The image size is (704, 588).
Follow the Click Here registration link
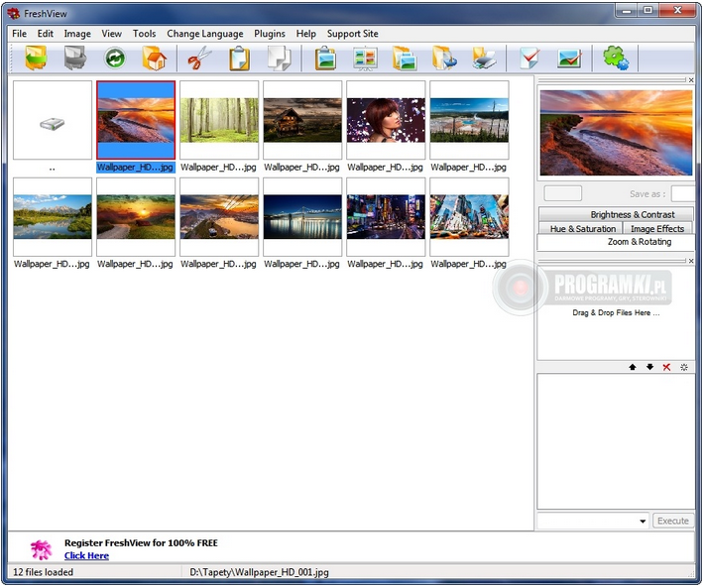click(86, 555)
